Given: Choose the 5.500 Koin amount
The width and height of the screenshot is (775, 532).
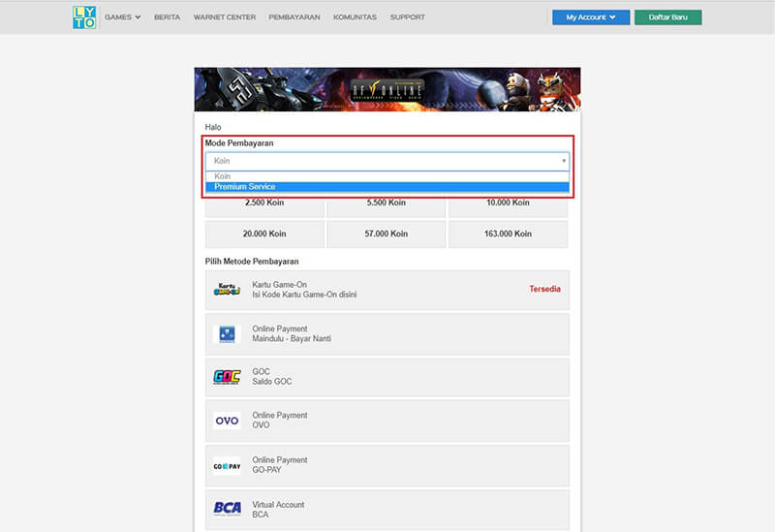Looking at the screenshot, I should [x=386, y=206].
